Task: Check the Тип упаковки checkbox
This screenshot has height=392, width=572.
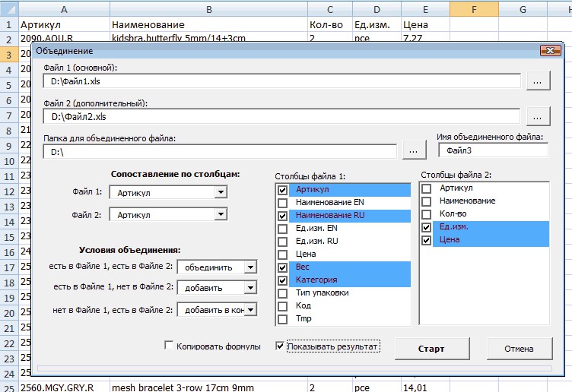Action: (x=282, y=293)
